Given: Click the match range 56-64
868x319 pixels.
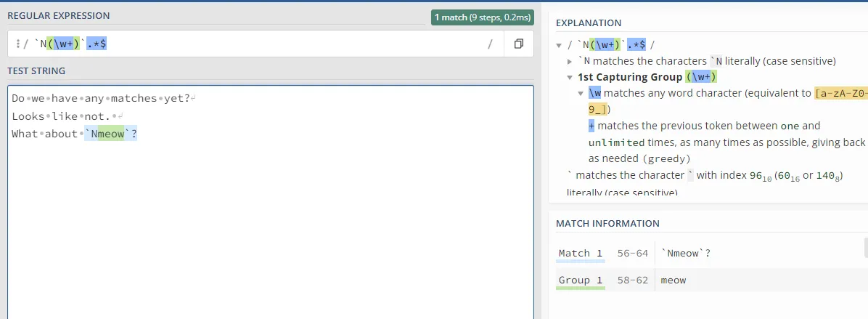Looking at the screenshot, I should (632, 254).
